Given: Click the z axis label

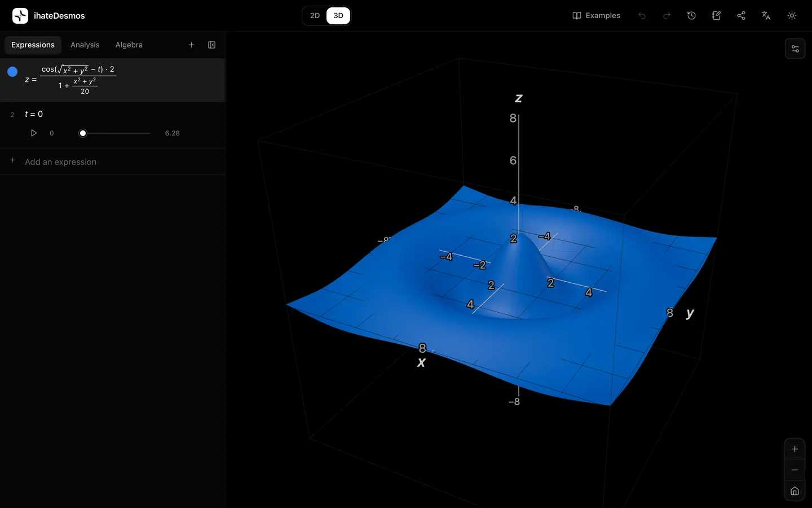Looking at the screenshot, I should pyautogui.click(x=519, y=98).
